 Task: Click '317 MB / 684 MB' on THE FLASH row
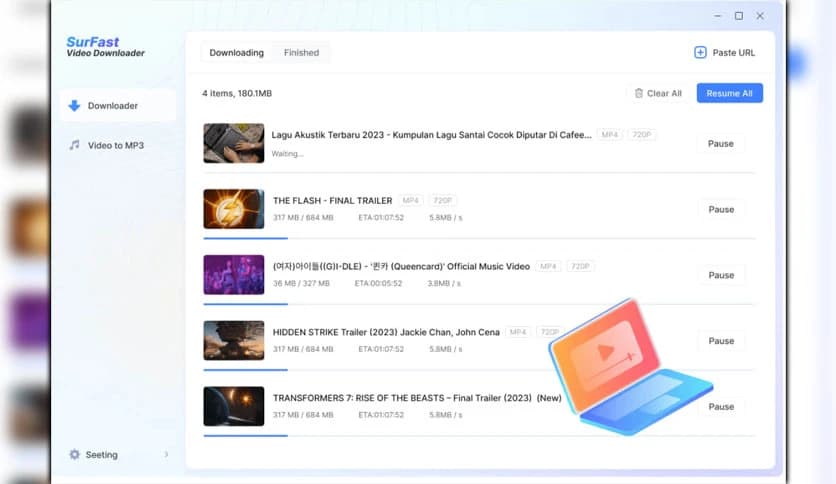[303, 217]
